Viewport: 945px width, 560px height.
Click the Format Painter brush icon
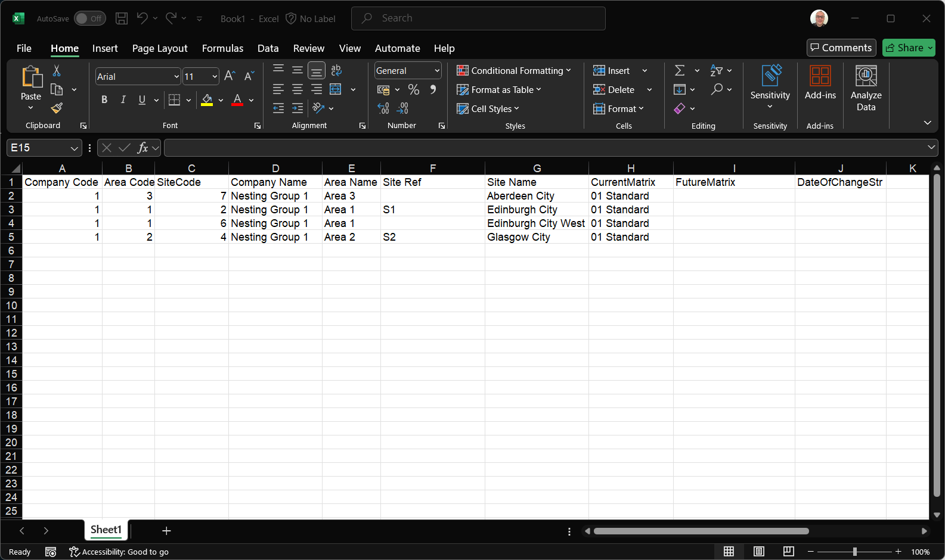(57, 108)
